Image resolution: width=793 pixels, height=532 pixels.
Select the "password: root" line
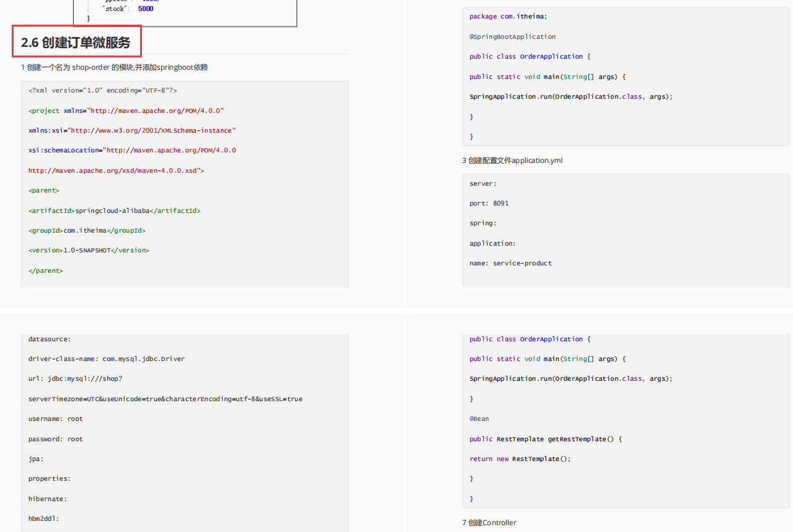56,439
